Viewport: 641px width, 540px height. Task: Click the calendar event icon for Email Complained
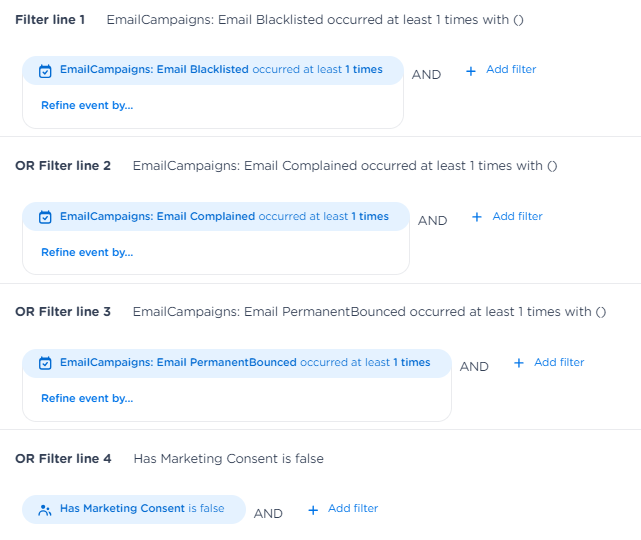(x=45, y=217)
